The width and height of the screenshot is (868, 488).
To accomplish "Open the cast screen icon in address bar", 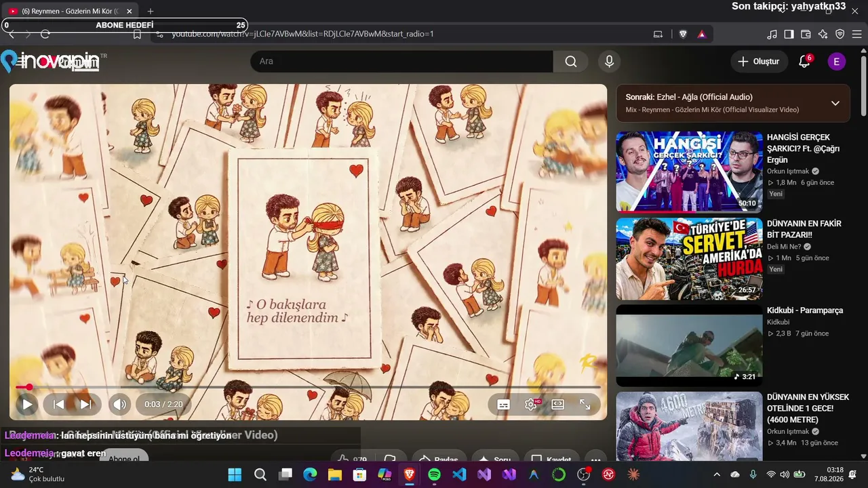I will click(x=658, y=34).
